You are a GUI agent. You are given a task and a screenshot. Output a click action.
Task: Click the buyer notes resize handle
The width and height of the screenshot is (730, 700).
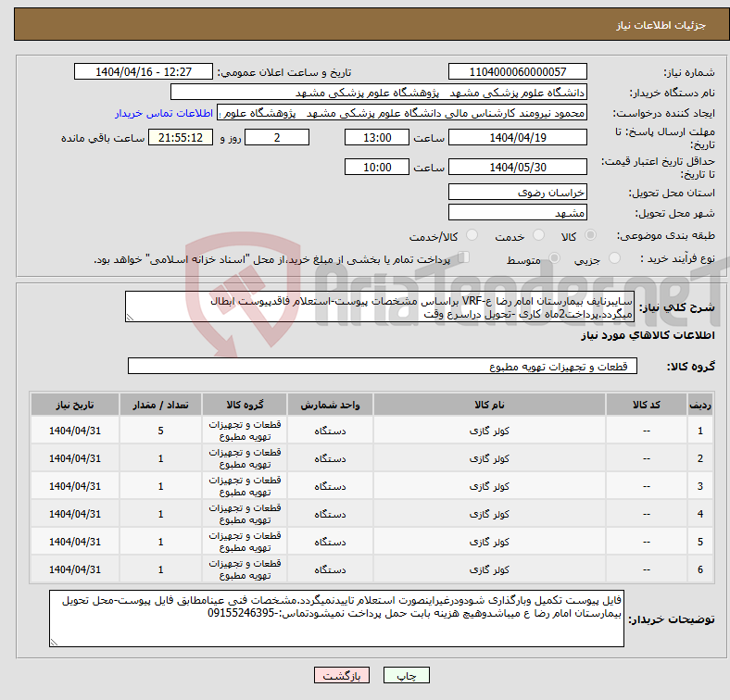(x=54, y=643)
